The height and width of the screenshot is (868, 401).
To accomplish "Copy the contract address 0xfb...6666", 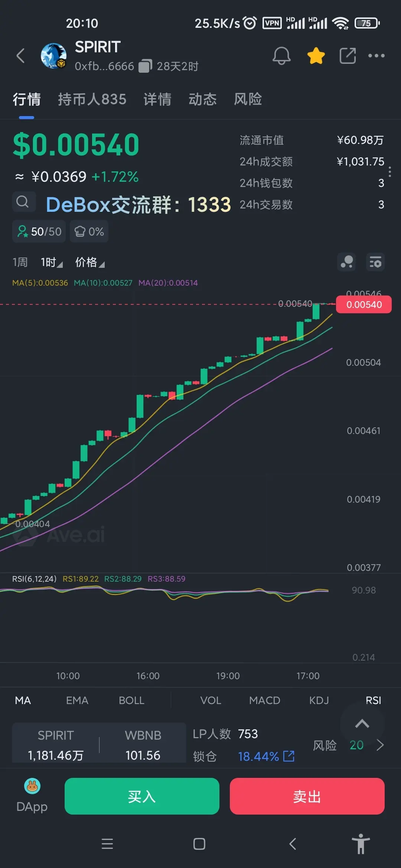I will pyautogui.click(x=146, y=66).
